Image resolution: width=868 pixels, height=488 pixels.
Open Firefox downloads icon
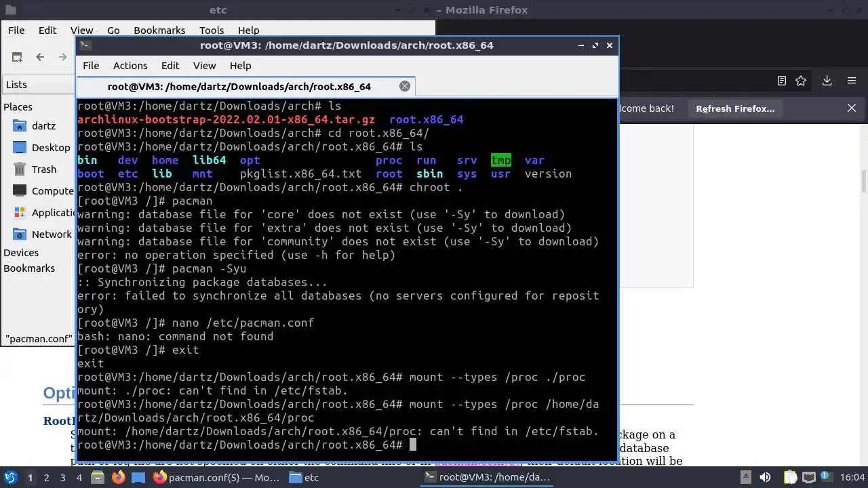[827, 81]
